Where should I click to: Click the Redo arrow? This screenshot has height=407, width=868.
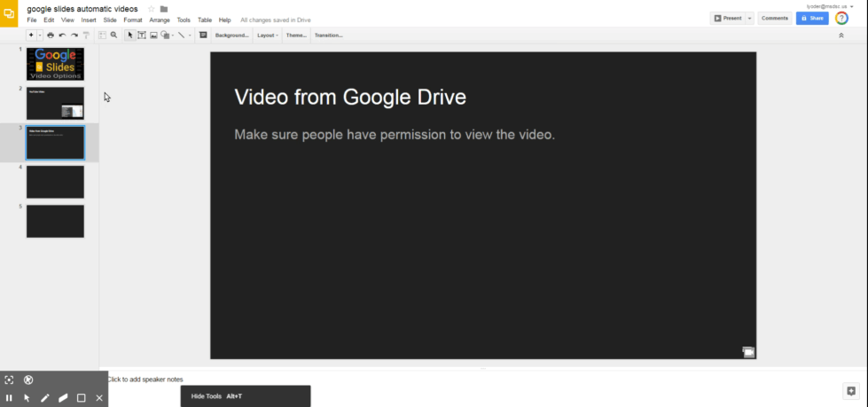[74, 35]
